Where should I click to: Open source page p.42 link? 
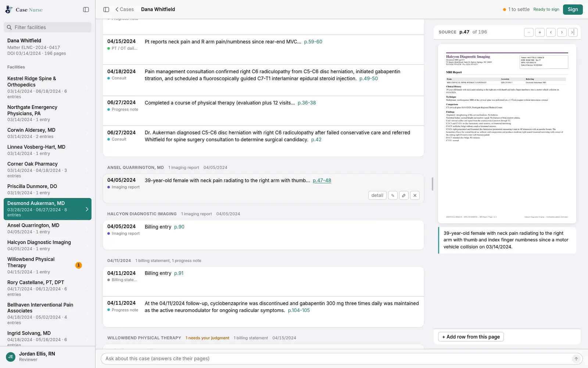click(316, 140)
